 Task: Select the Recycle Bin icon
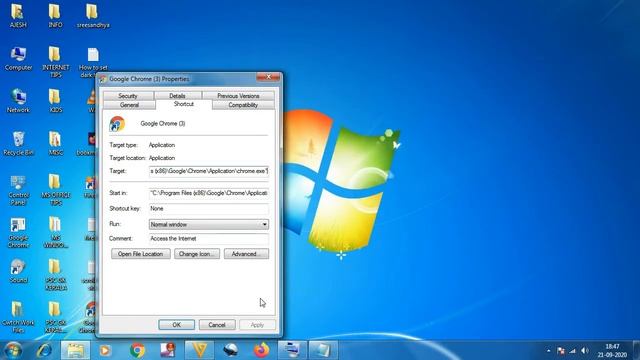[18, 144]
